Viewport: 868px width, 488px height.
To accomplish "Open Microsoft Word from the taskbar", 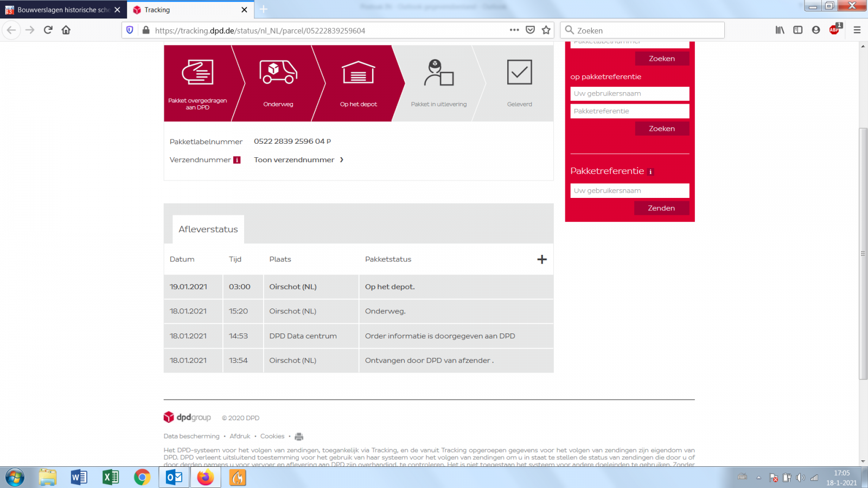I will pos(79,478).
